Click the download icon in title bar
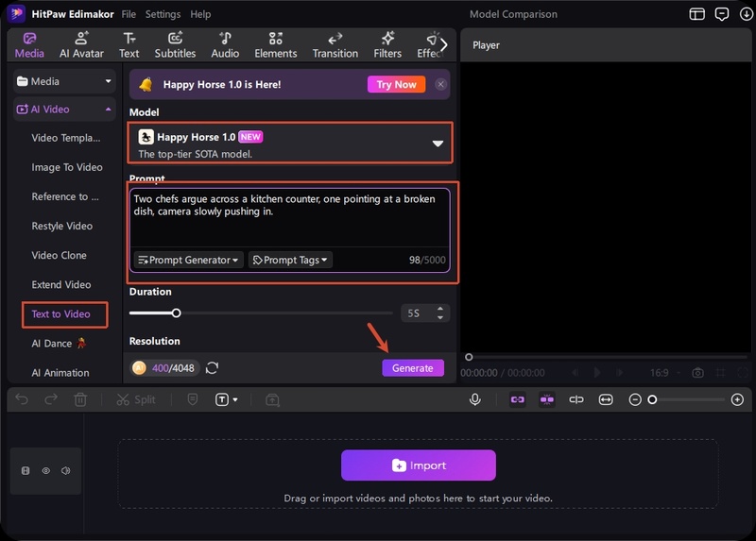 coord(746,14)
